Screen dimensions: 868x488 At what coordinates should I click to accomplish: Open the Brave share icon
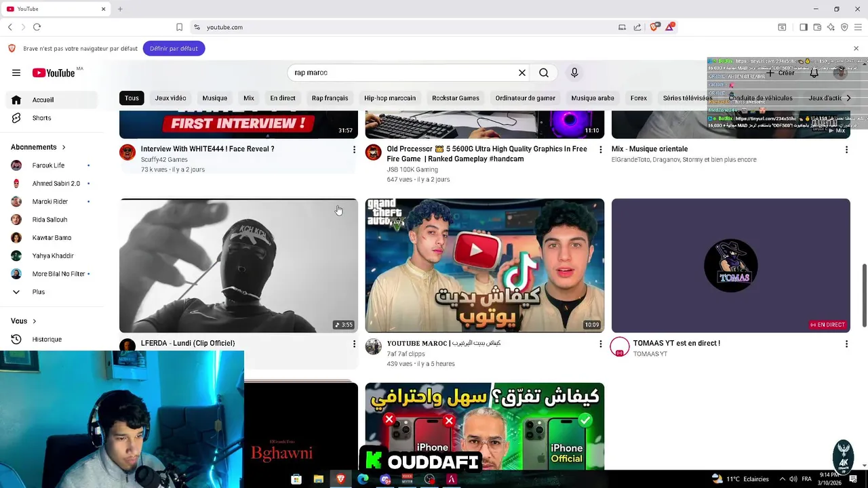tap(637, 27)
